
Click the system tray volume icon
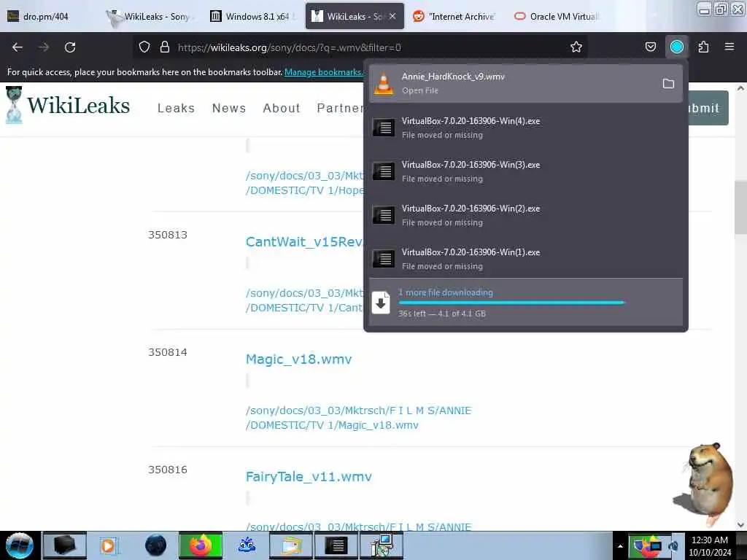coord(673,546)
